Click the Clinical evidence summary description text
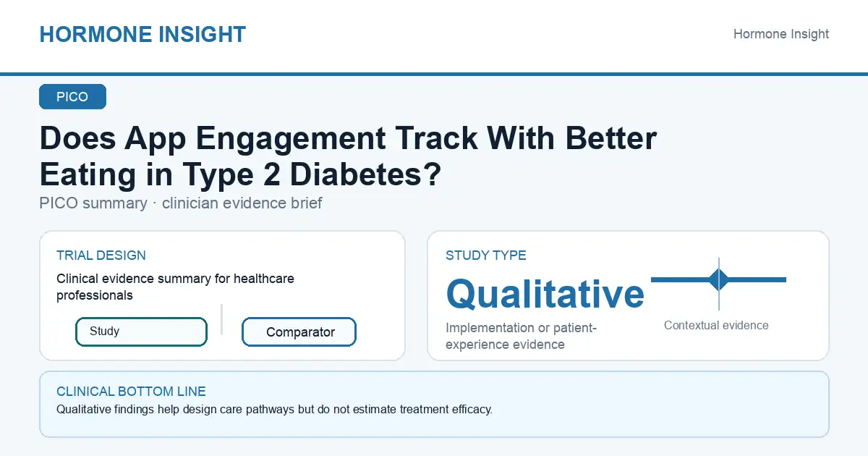Viewport: 868px width, 456px height. tap(175, 287)
